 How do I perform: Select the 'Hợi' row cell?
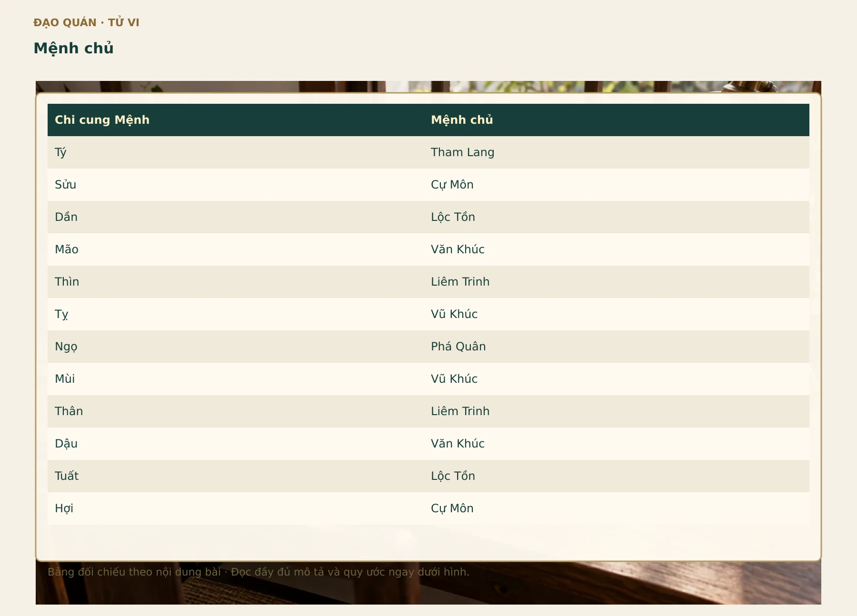pos(236,508)
